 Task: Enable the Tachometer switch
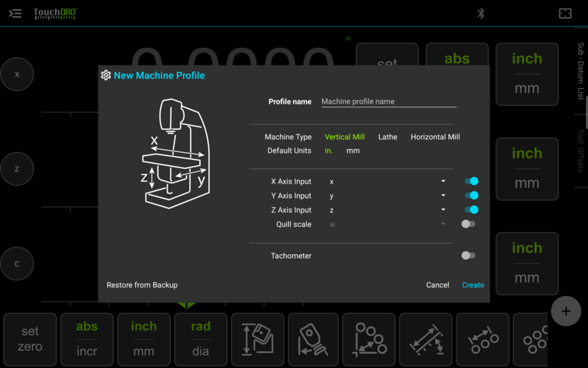468,256
